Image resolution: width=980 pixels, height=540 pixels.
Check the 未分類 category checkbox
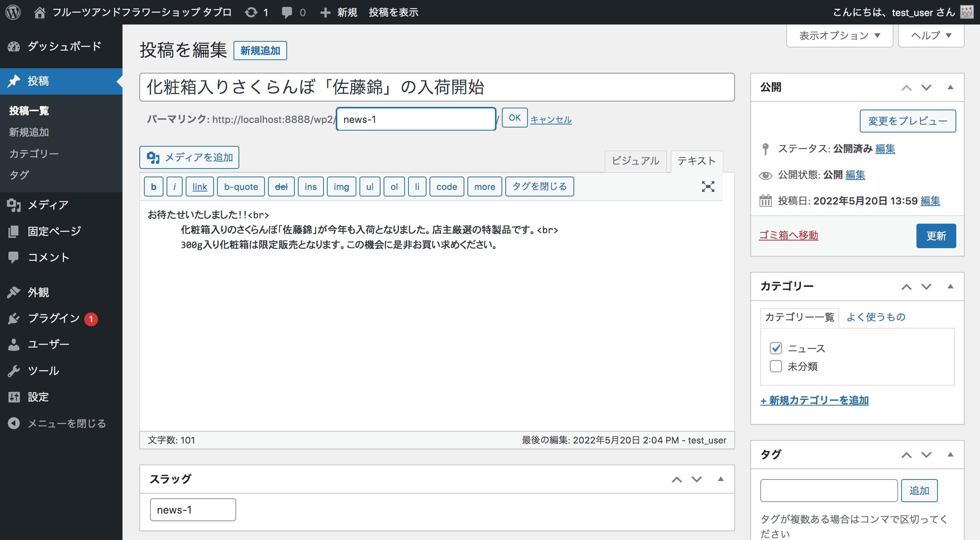tap(776, 366)
